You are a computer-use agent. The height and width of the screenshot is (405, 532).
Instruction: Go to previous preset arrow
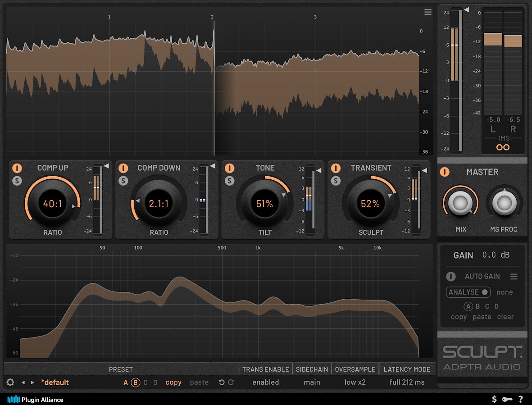coord(23,382)
